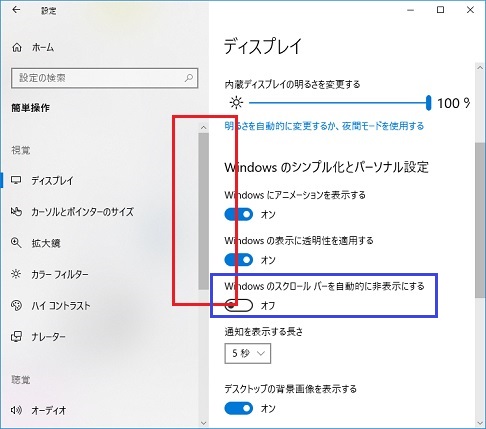The height and width of the screenshot is (429, 486).
Task: Click the 聴覚 category label
Action: tap(21, 379)
